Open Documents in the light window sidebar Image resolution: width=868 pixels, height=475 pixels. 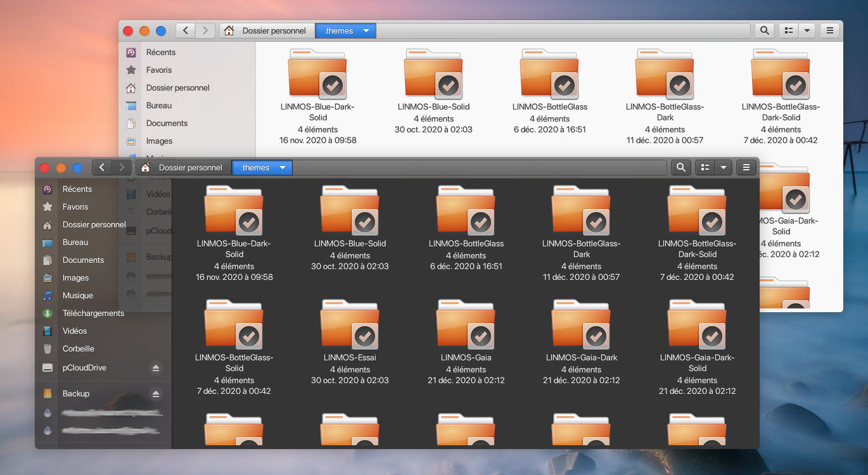click(187, 123)
